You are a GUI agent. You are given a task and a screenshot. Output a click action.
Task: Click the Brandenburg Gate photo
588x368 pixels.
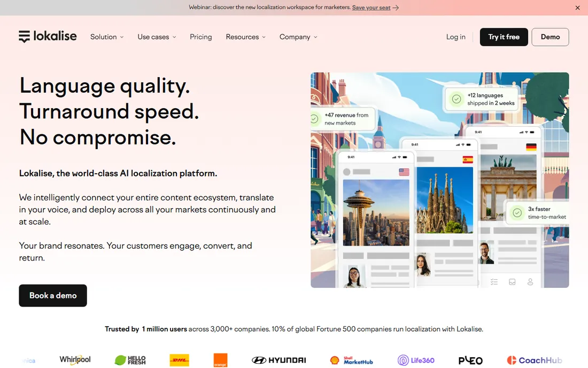pyautogui.click(x=508, y=188)
